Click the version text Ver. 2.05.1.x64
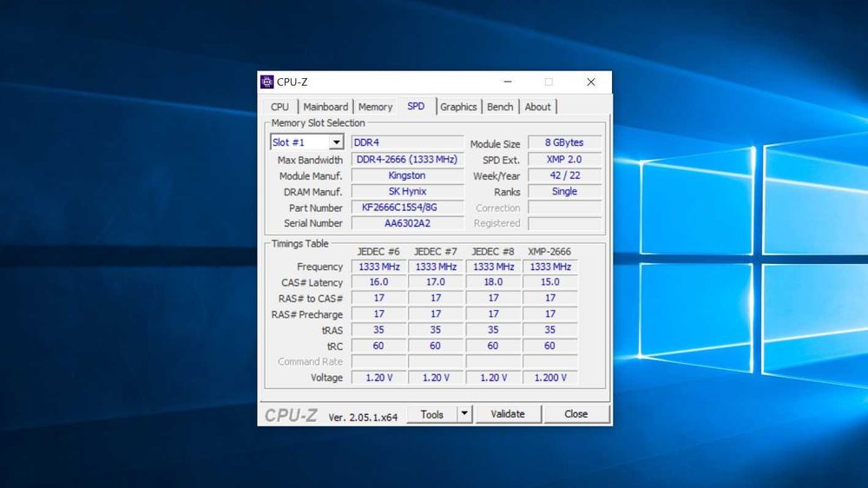Screen dimensions: 868x488 point(363,417)
